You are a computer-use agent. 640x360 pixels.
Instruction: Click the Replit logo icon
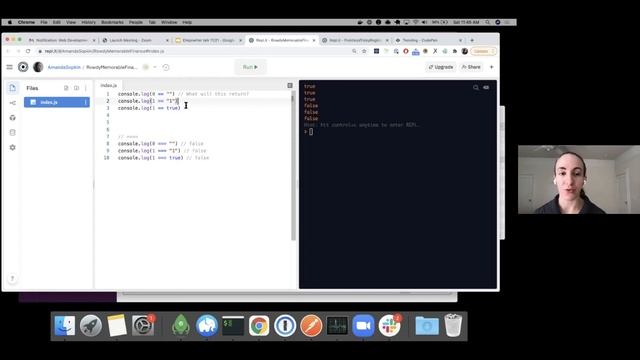(x=23, y=67)
